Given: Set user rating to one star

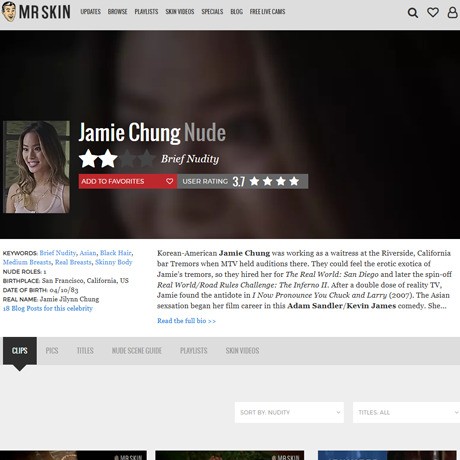Looking at the screenshot, I should (x=254, y=181).
